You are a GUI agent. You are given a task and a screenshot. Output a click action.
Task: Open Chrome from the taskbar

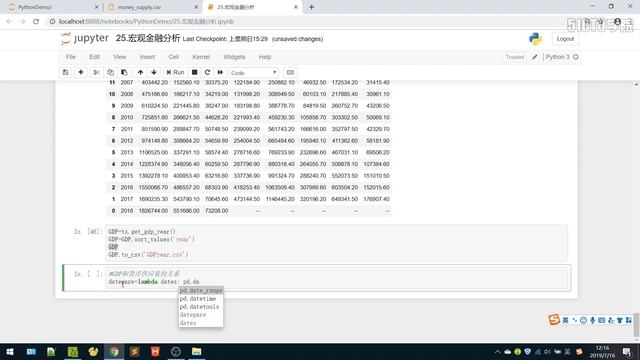click(114, 352)
